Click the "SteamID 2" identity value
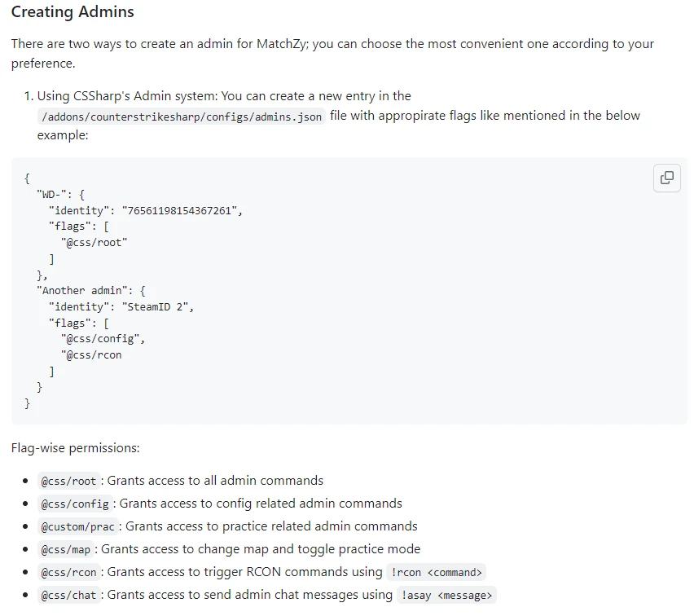 pos(158,306)
